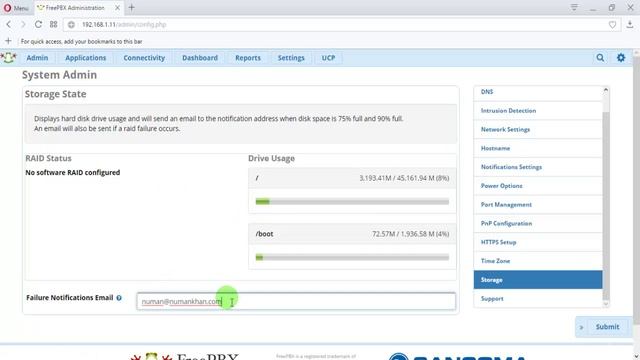Screen dimensions: 640x360
Task: Open PnP Configuration page
Action: click(x=538, y=223)
